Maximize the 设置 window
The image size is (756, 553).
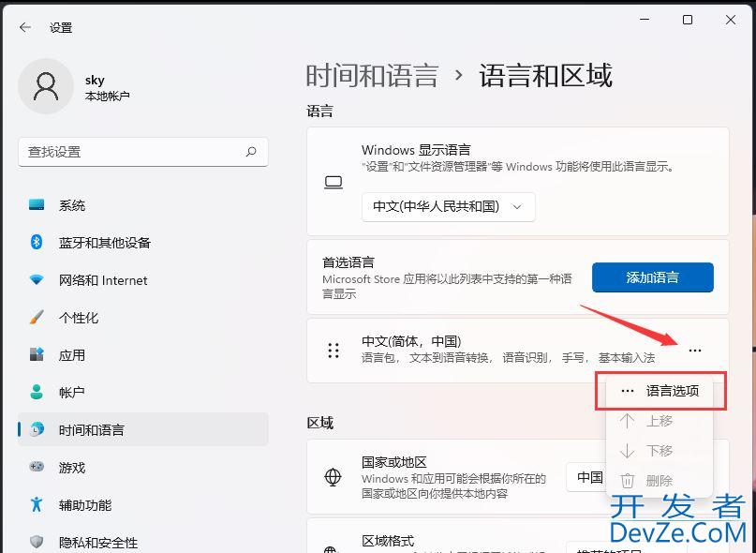[688, 20]
